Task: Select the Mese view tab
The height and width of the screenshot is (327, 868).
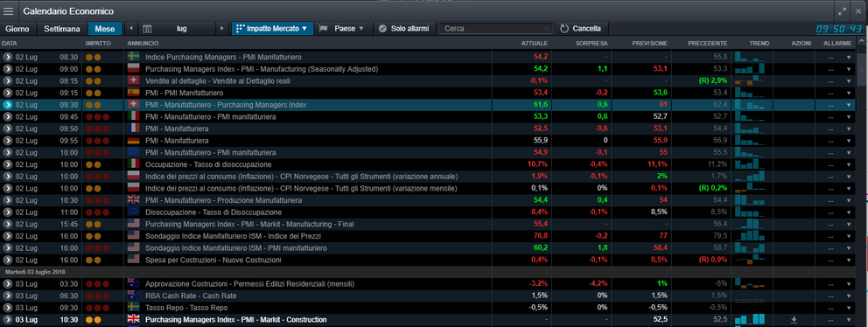Action: (x=105, y=28)
